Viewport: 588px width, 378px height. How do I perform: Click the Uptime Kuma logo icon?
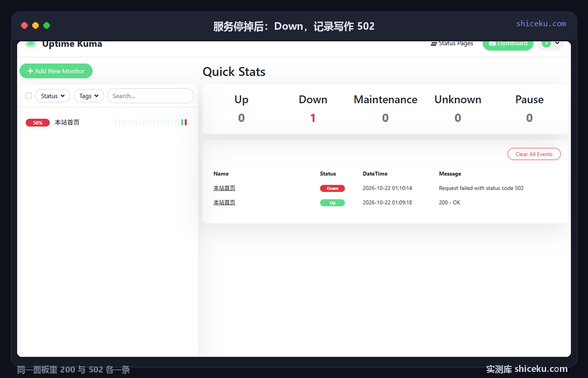click(x=31, y=45)
